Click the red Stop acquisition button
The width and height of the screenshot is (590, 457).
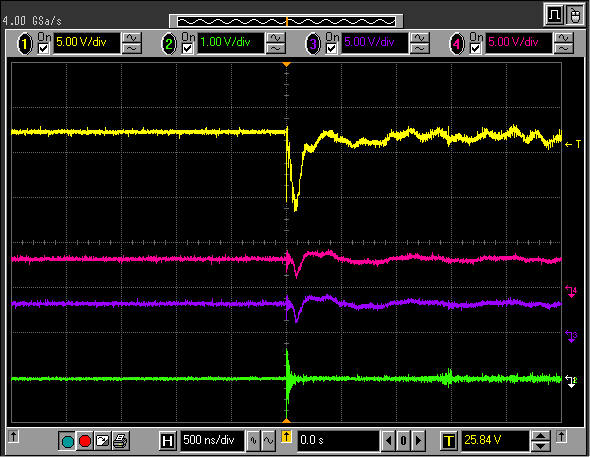85,441
